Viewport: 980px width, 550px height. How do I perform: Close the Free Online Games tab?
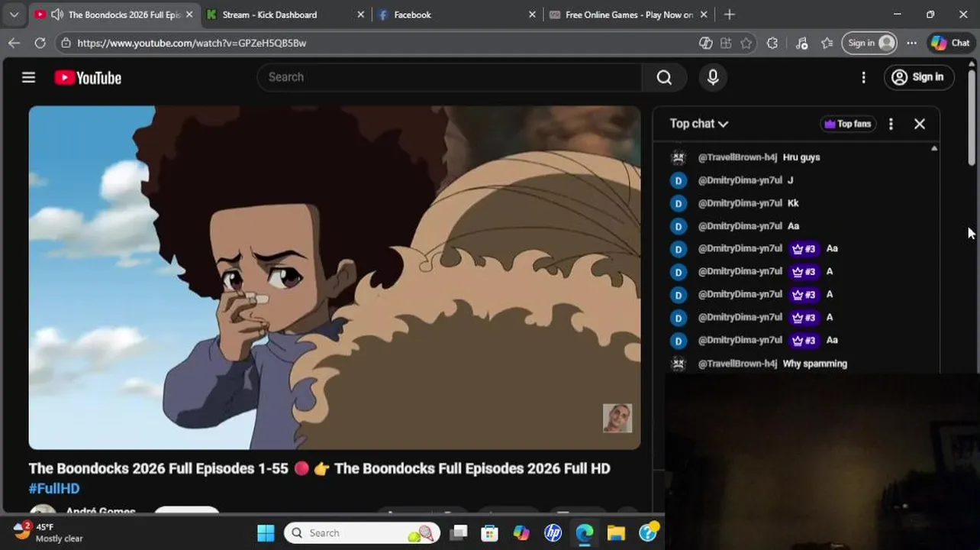[x=704, y=15]
